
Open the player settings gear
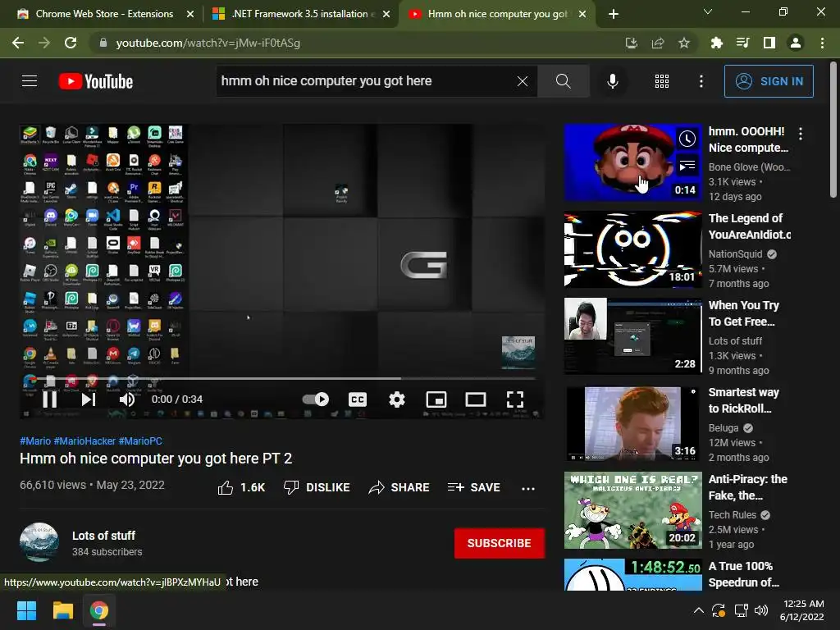coord(396,399)
